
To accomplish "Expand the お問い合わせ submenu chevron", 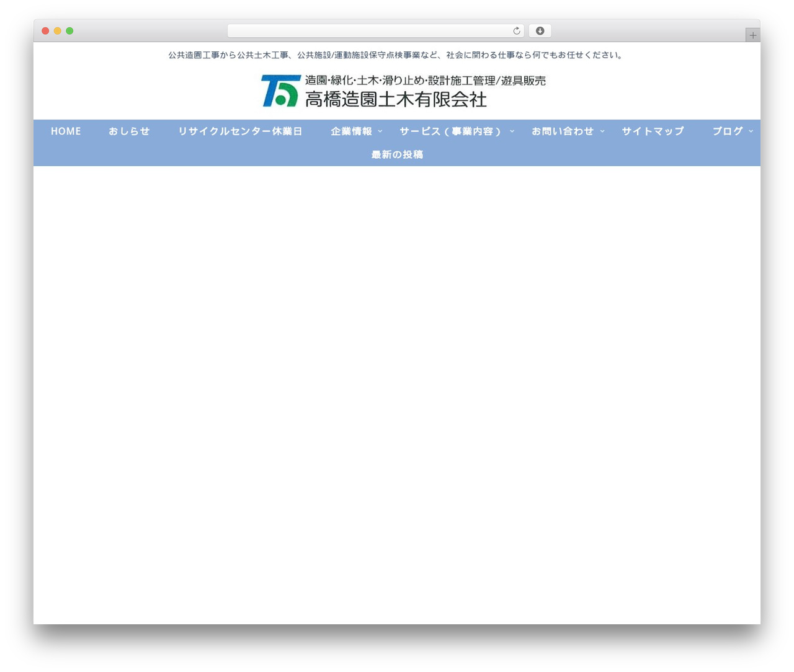I will [602, 131].
